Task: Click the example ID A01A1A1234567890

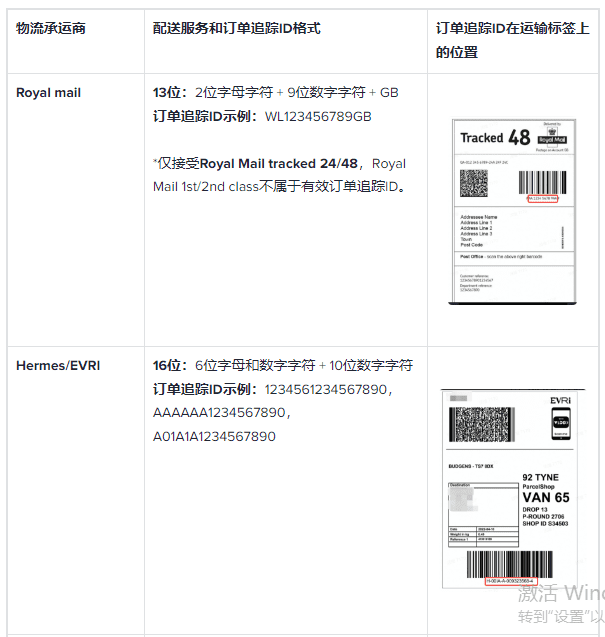Action: pyautogui.click(x=214, y=436)
